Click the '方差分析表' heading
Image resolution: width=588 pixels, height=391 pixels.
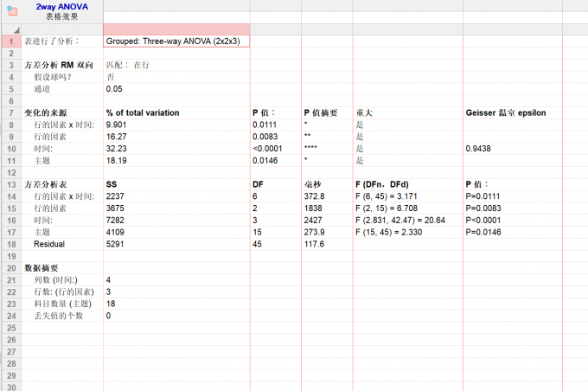(x=45, y=184)
